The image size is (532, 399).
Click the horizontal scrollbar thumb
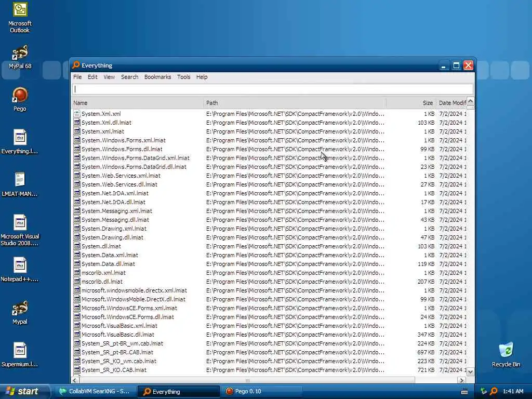coord(247,380)
